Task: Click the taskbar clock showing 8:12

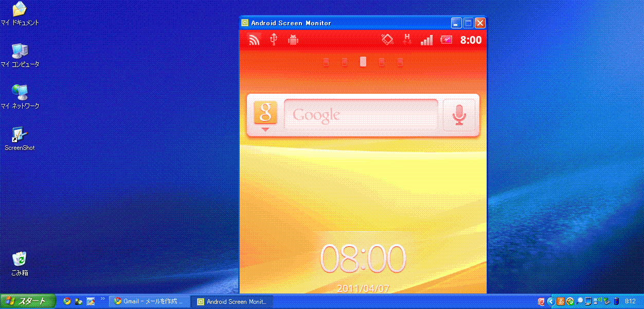Action: pyautogui.click(x=630, y=302)
